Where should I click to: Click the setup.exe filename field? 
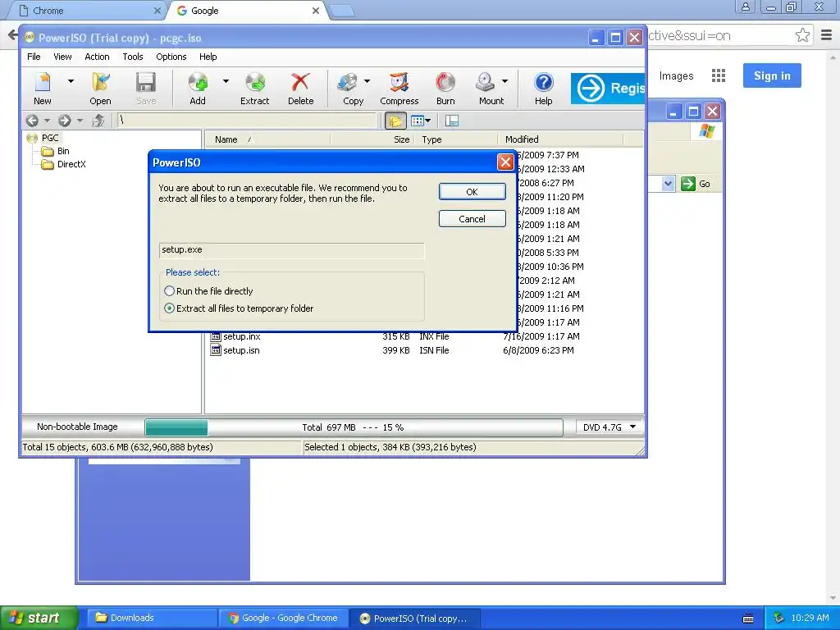click(x=292, y=250)
